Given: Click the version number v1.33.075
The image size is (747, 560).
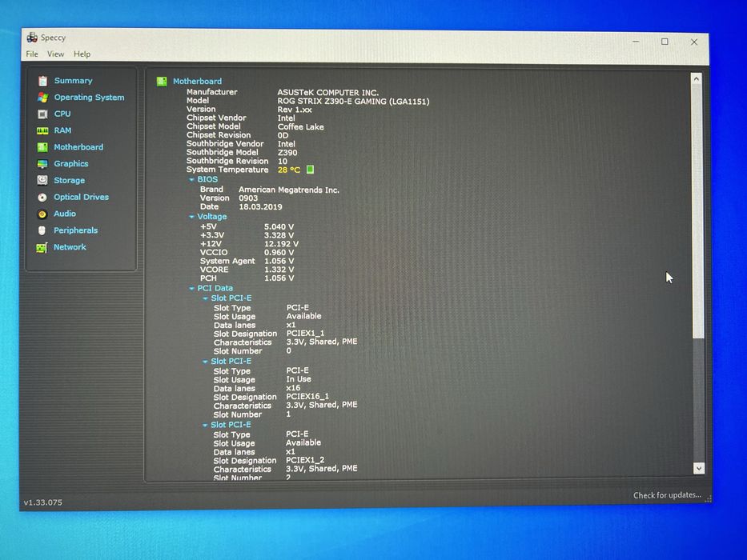Looking at the screenshot, I should point(43,502).
